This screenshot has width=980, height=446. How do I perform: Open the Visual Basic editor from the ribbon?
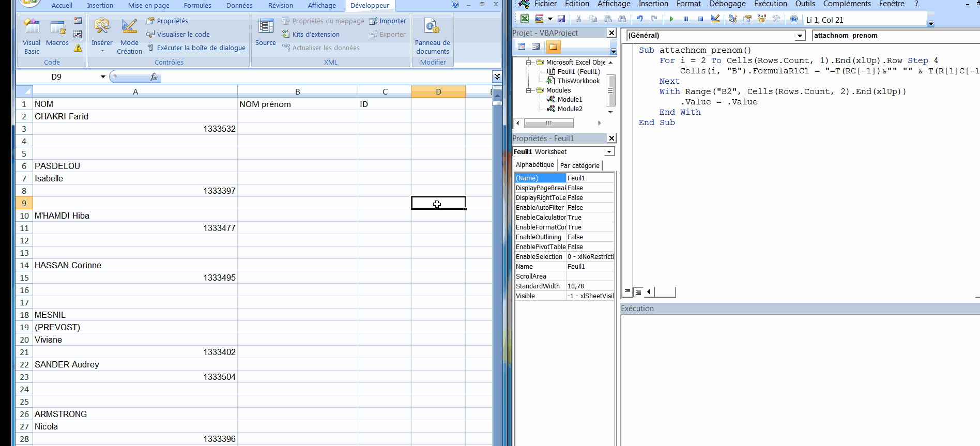[32, 36]
